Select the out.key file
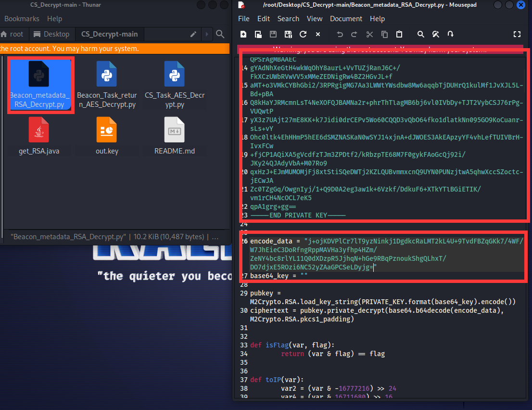This screenshot has width=532, height=410. tap(106, 136)
